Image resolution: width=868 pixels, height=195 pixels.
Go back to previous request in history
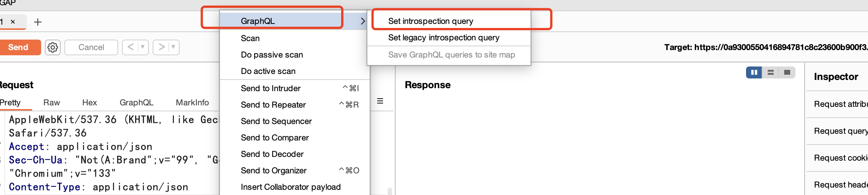pyautogui.click(x=131, y=47)
